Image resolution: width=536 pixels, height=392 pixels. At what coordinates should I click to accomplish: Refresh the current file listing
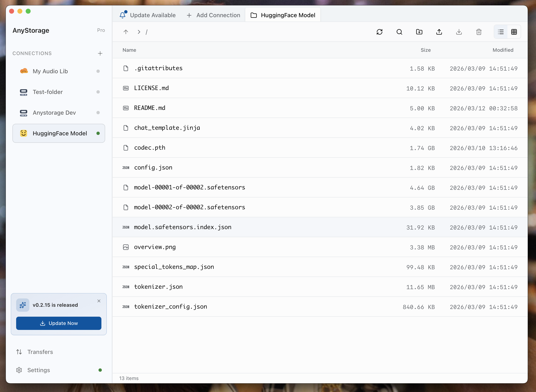(x=380, y=32)
